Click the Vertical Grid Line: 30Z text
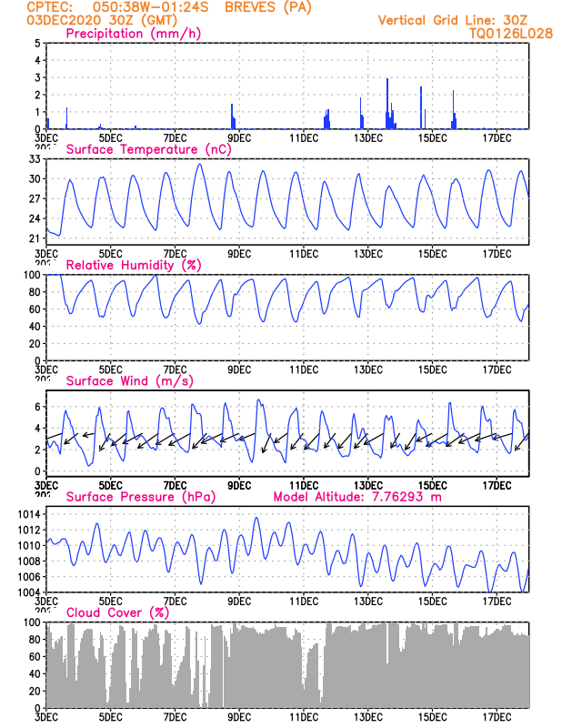The image size is (562, 728). [453, 20]
